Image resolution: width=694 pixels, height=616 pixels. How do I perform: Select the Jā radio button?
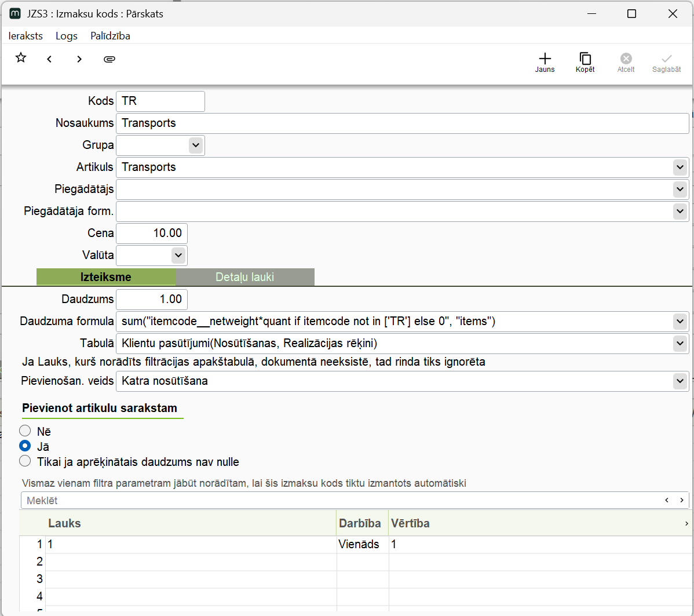25,446
